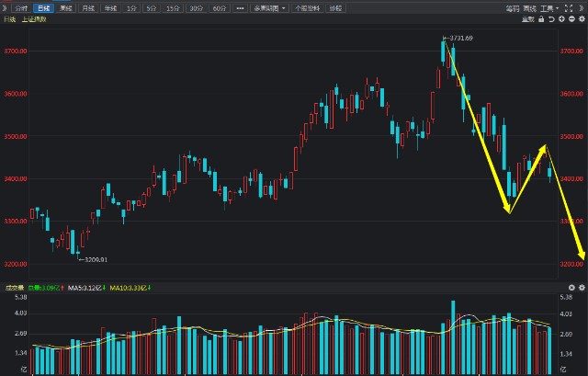The width and height of the screenshot is (588, 376).
Task: Open the 诊股 stock diagnosis button
Action: click(335, 8)
